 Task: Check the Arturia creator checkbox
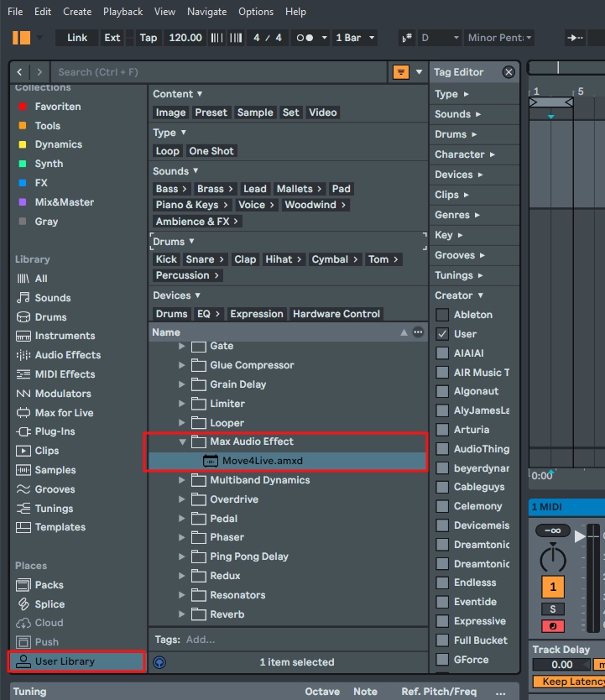(441, 430)
